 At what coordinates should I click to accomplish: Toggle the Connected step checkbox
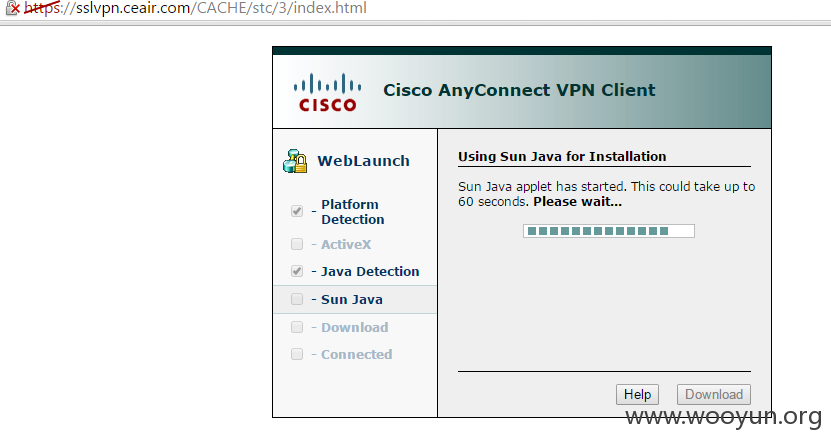point(297,354)
